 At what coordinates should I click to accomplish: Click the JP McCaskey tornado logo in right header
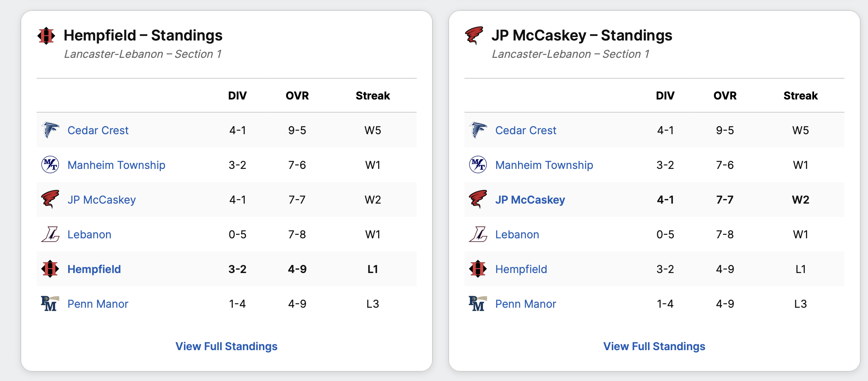coord(474,35)
